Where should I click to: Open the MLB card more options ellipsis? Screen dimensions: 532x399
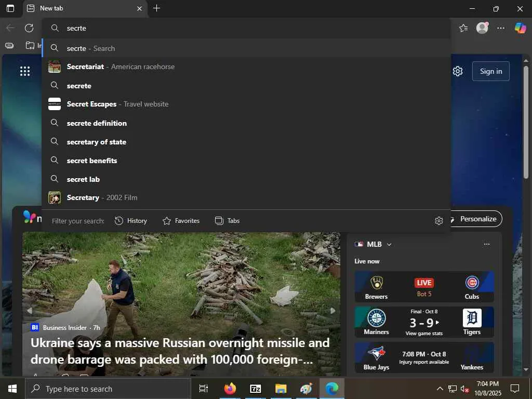click(x=486, y=244)
